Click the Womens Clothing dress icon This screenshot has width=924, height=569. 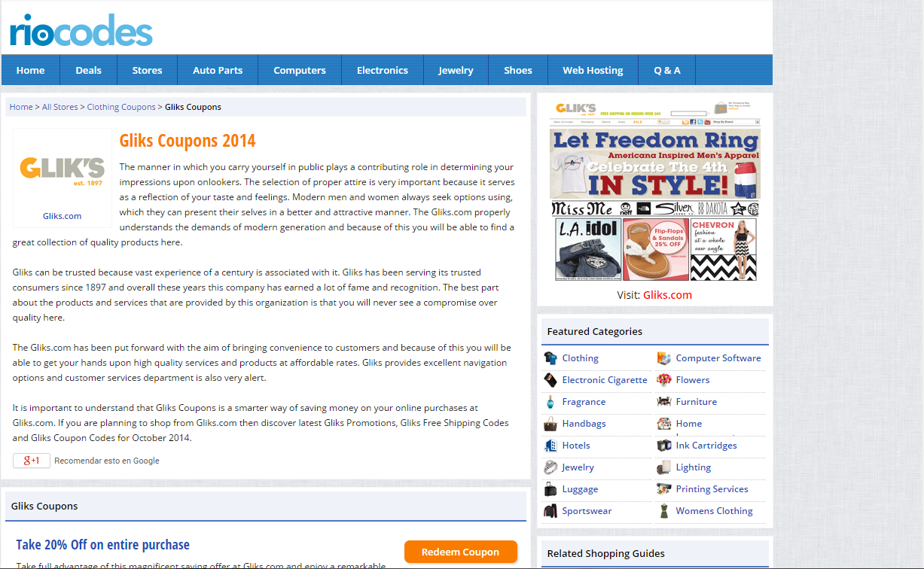click(664, 511)
